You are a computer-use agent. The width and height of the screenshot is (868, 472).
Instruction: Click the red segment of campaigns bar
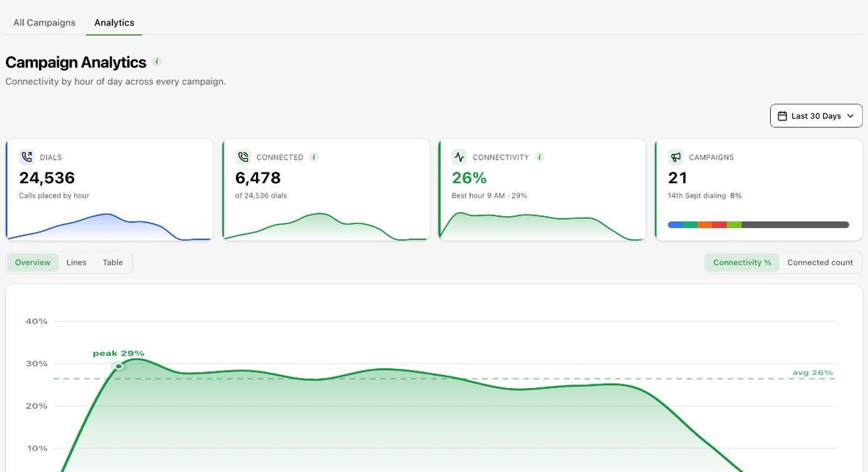[719, 225]
